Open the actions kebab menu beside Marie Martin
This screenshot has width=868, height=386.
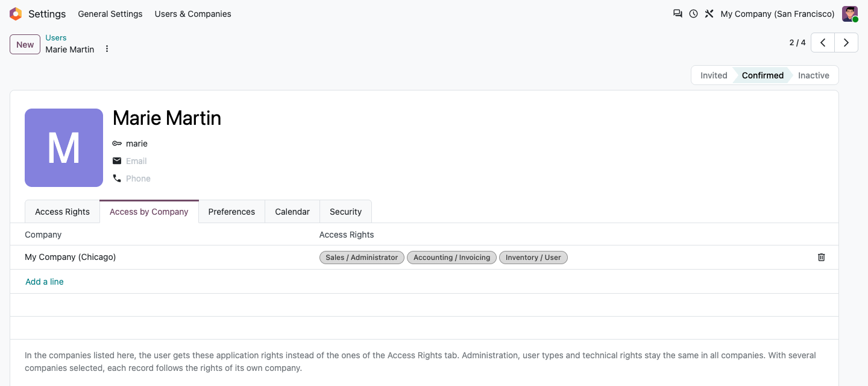point(107,49)
